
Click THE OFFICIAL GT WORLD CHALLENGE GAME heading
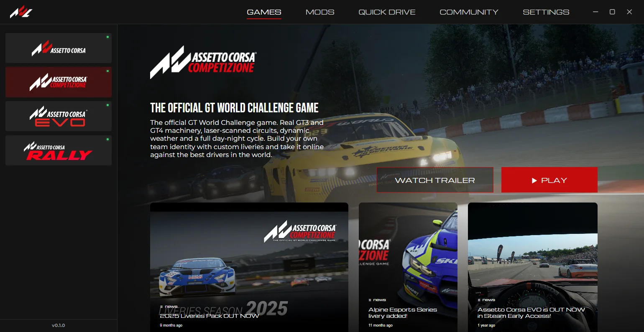click(x=234, y=108)
